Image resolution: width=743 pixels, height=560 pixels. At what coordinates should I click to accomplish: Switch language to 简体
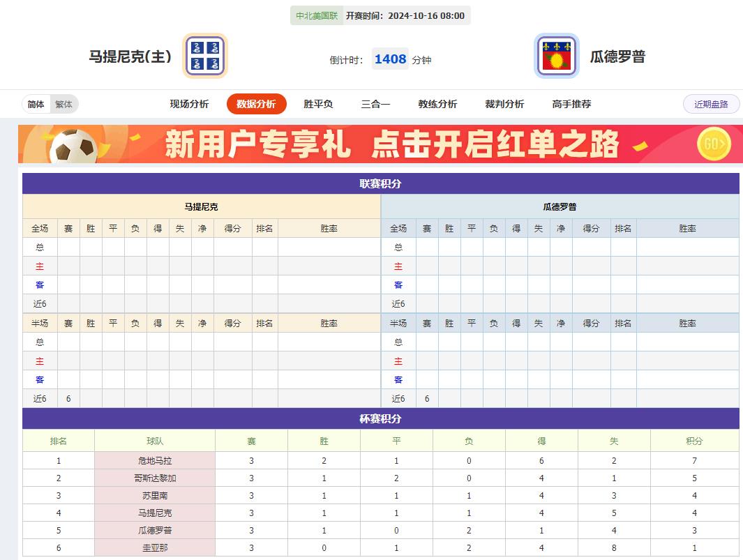36,103
